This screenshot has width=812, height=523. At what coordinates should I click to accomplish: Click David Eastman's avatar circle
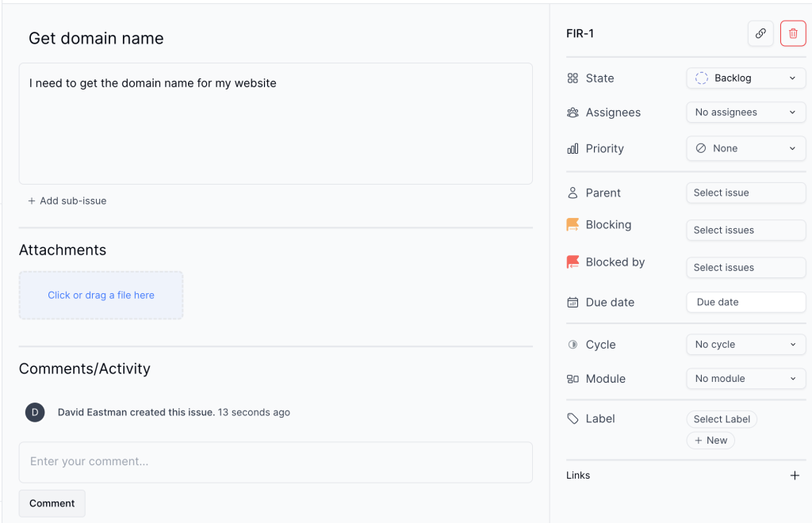(x=35, y=412)
